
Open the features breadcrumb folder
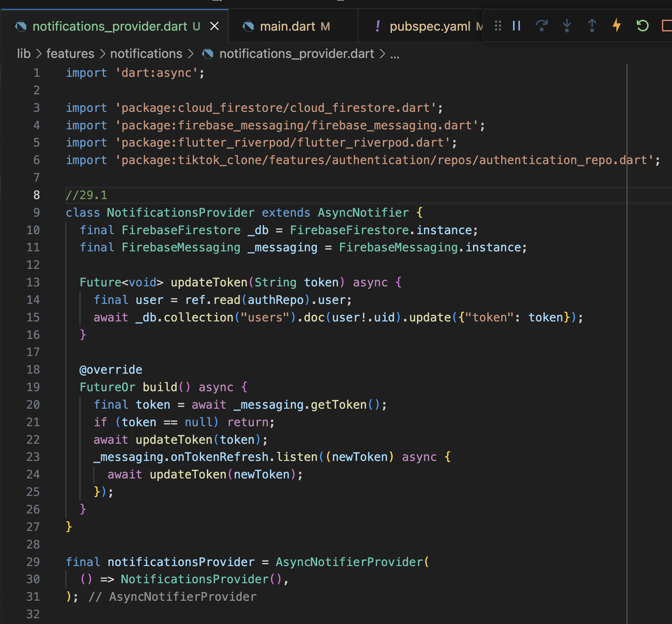click(70, 54)
